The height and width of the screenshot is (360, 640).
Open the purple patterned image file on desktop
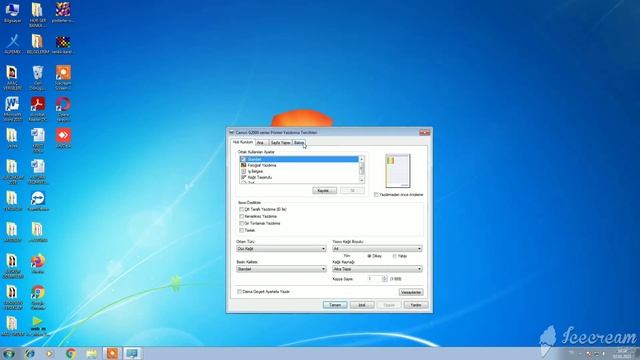coord(63,12)
